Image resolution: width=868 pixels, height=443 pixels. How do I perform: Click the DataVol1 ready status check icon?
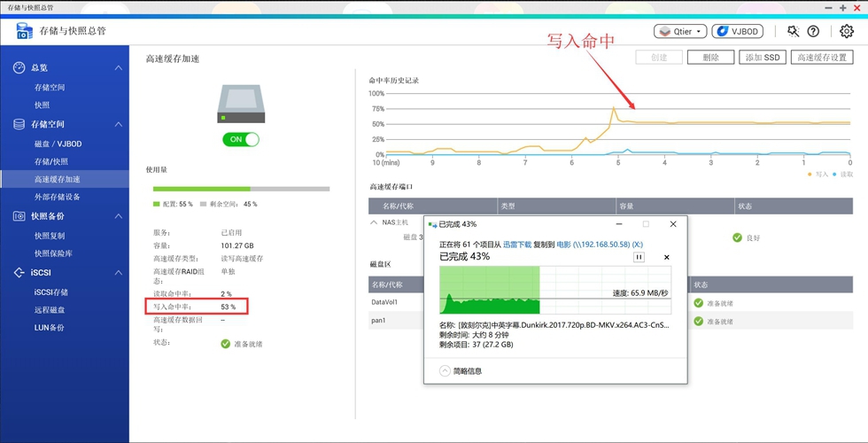coord(699,303)
